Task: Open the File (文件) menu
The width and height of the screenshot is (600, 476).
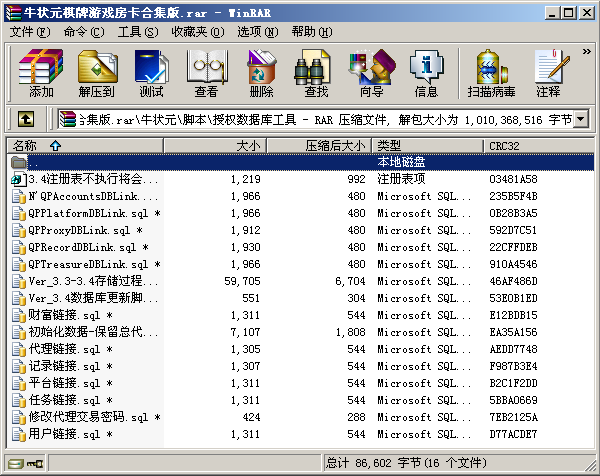Action: click(x=29, y=32)
